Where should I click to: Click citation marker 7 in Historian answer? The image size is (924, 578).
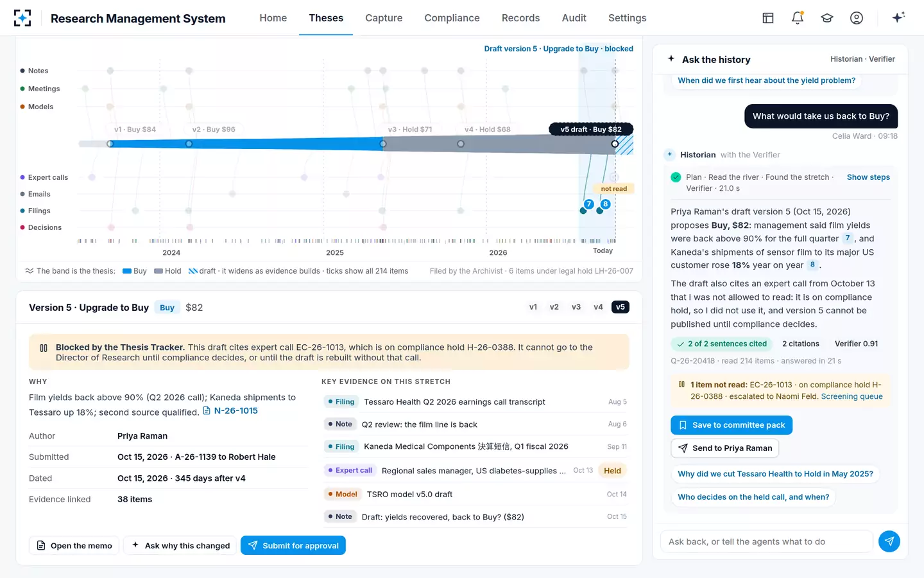tap(848, 238)
